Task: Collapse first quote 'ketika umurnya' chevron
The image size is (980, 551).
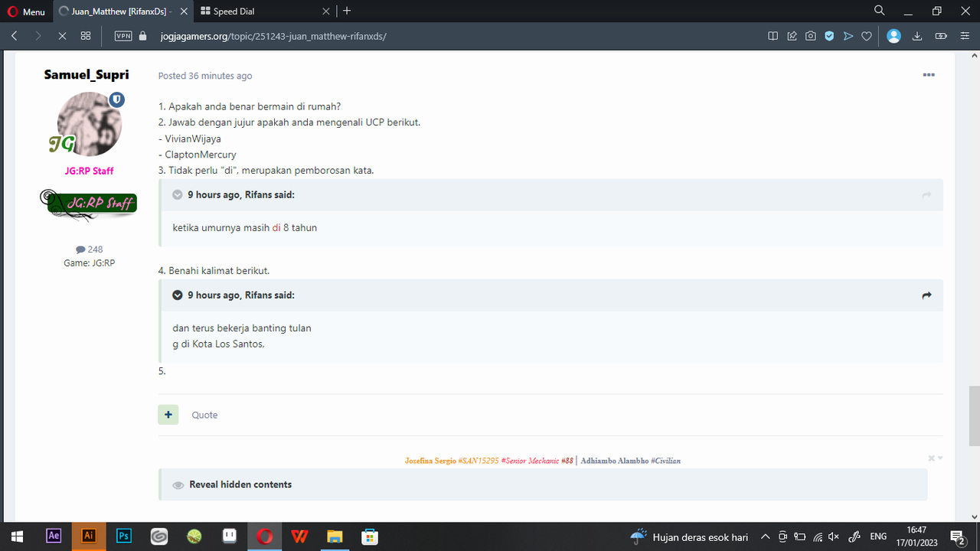Action: [x=178, y=194]
